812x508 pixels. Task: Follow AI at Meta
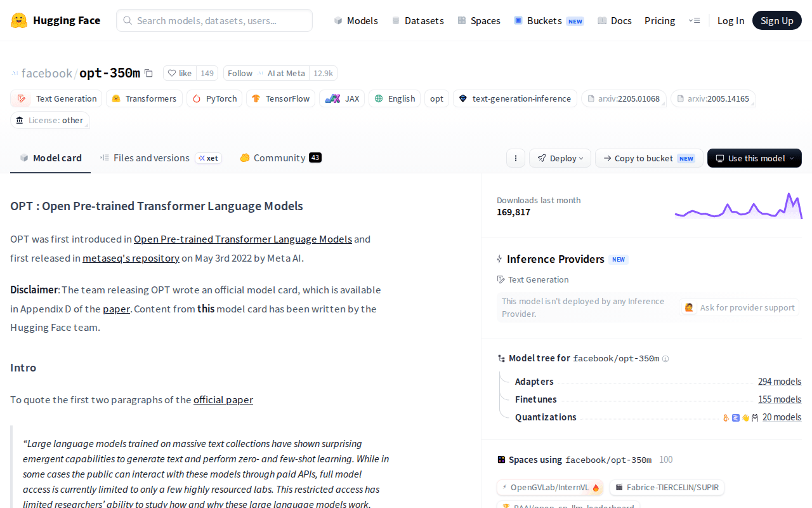coord(266,73)
